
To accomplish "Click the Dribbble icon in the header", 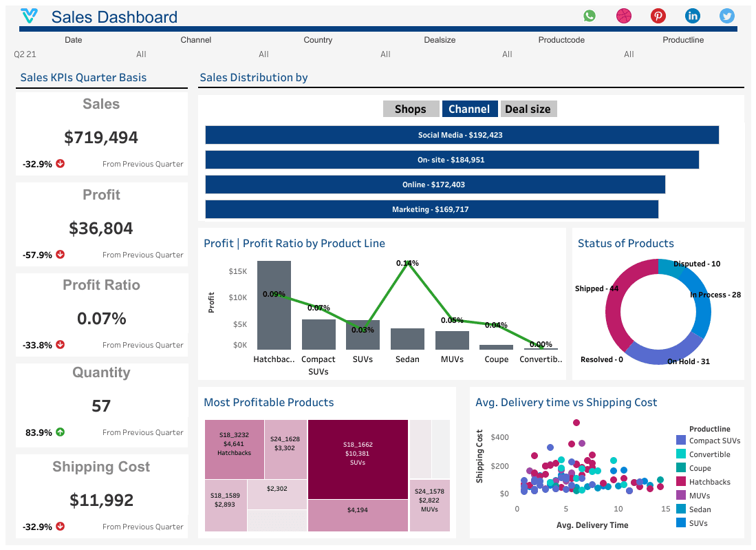I will (623, 15).
